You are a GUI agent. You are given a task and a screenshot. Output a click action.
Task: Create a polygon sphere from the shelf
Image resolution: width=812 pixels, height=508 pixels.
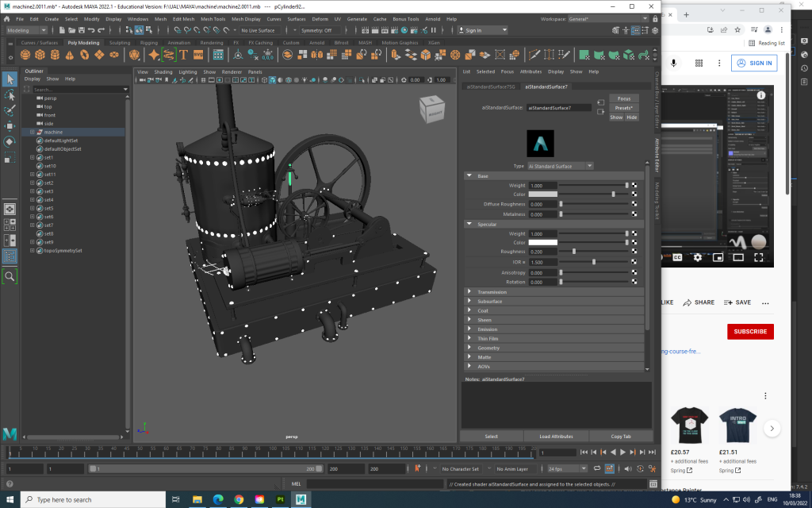[25, 55]
